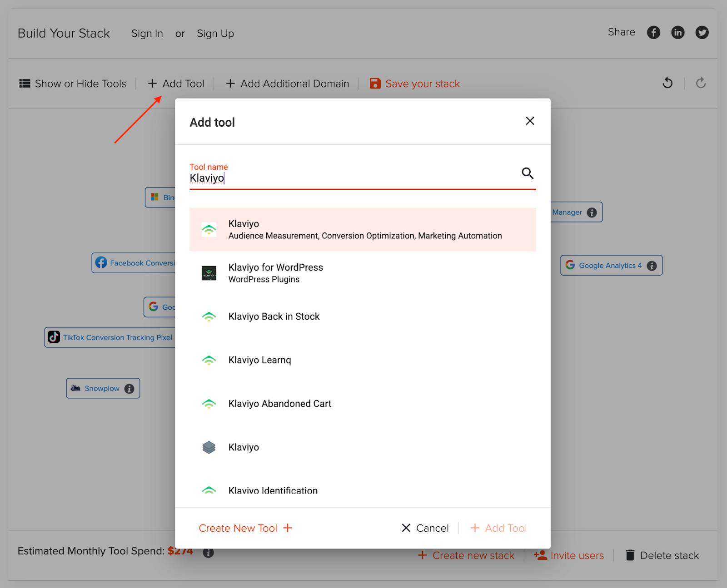Click info icon beside Estimated Monthly Spend
This screenshot has width=727, height=588.
[208, 553]
